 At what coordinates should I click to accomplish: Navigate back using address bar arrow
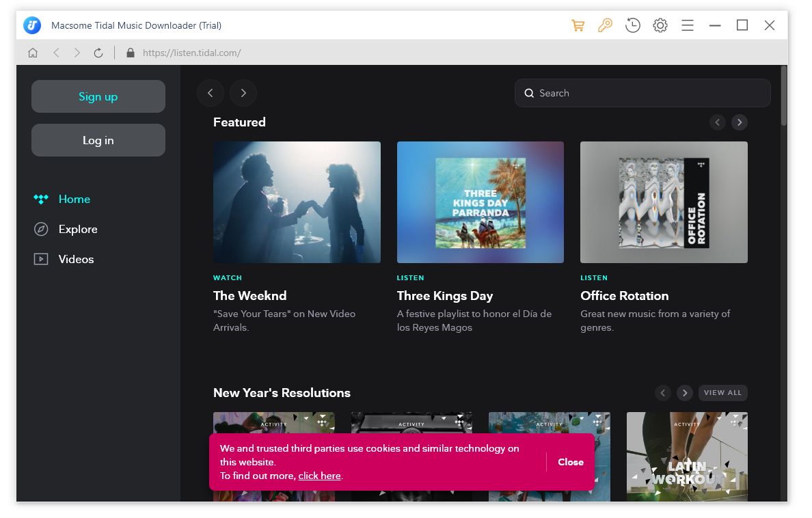click(56, 53)
